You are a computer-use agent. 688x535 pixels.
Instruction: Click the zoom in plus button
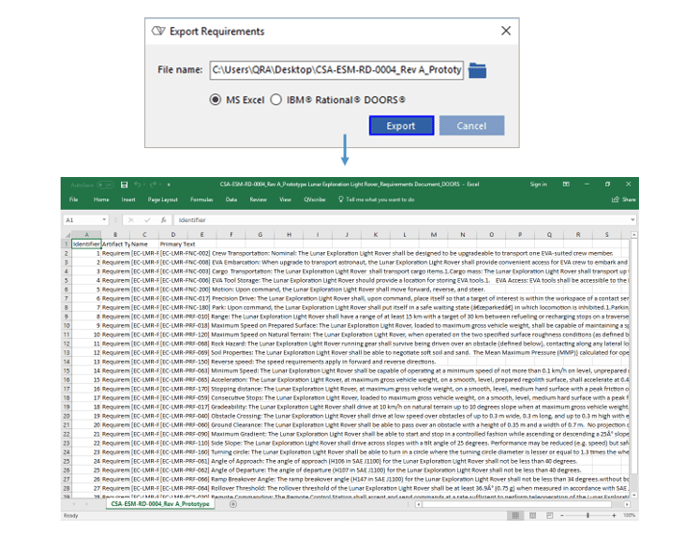coord(614,515)
